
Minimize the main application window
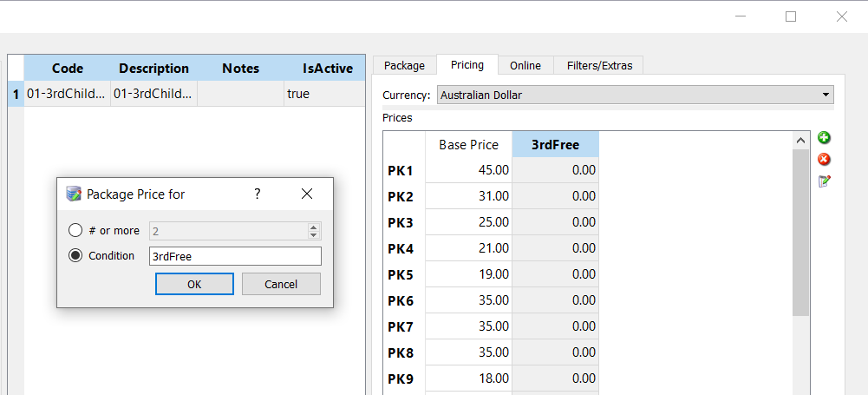click(x=741, y=16)
